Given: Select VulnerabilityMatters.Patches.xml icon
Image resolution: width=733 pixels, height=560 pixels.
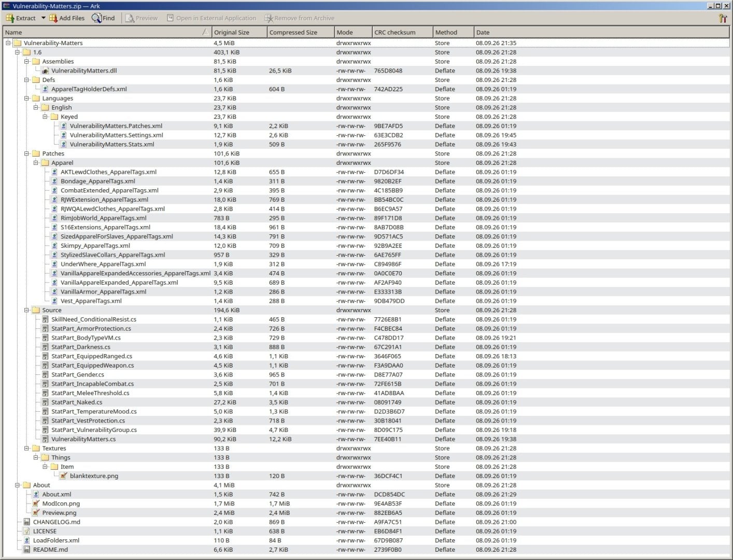Looking at the screenshot, I should (x=64, y=126).
